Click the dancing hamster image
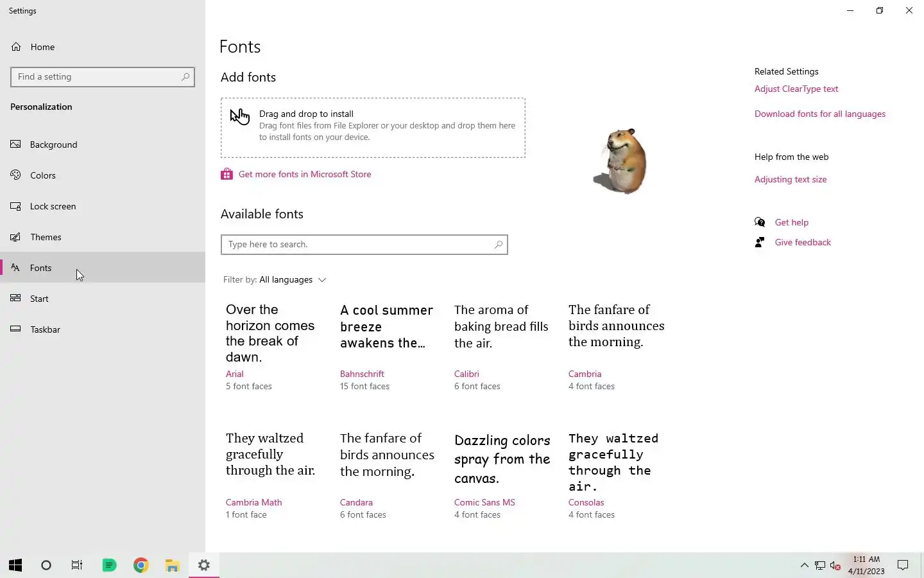 620,161
